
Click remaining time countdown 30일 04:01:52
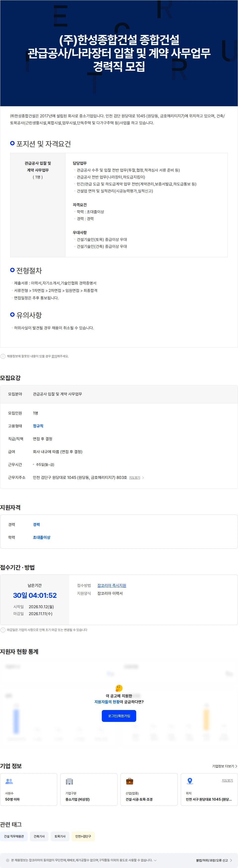pos(35,595)
